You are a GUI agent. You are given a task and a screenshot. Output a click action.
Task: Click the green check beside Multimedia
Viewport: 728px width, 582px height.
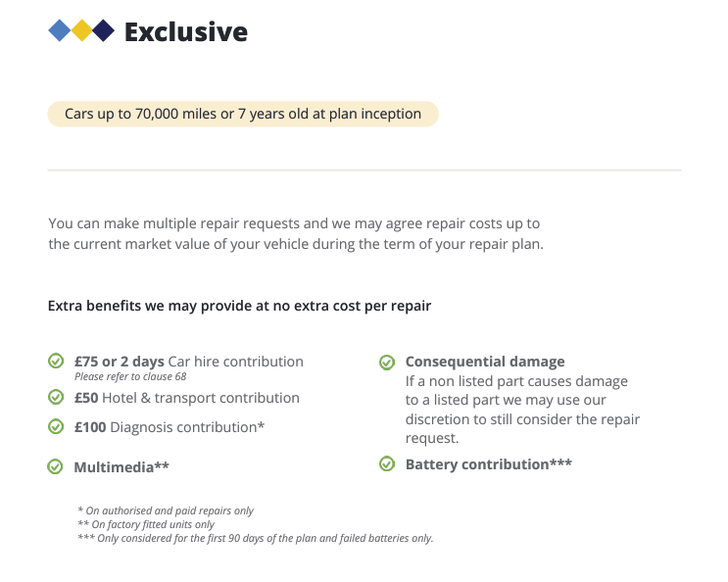tap(56, 466)
